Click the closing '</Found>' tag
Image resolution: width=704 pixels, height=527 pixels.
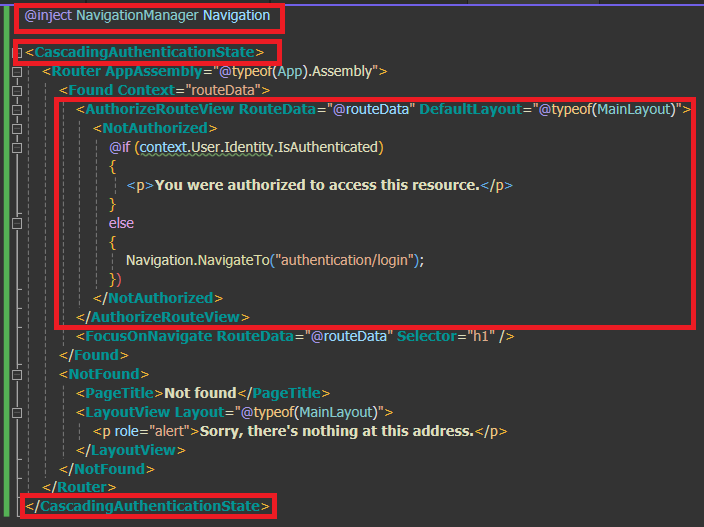(94, 355)
